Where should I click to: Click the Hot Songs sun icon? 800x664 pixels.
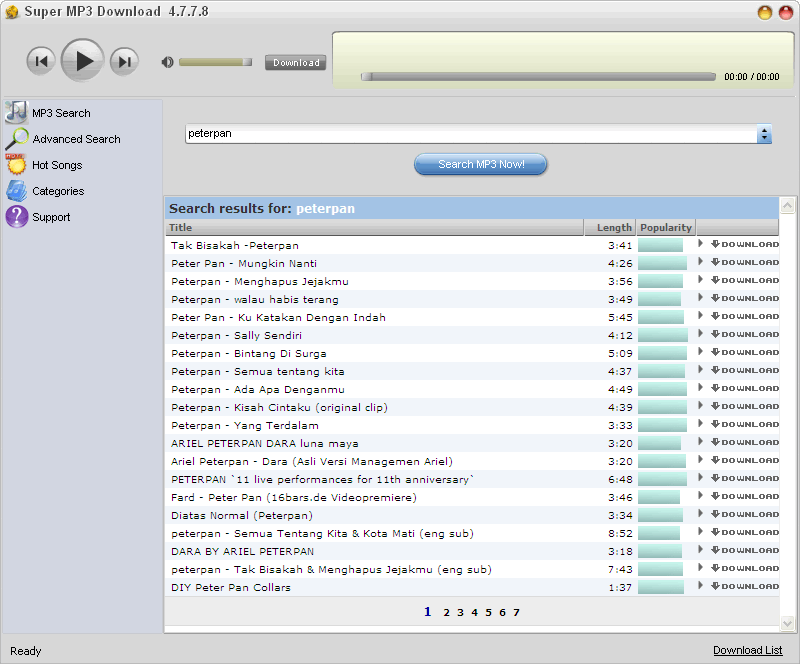pyautogui.click(x=16, y=164)
